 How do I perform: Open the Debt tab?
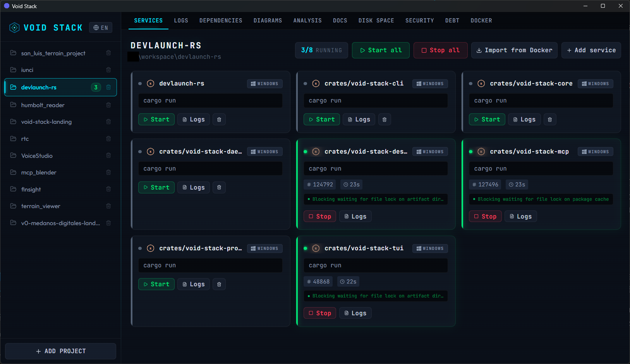[x=452, y=21]
